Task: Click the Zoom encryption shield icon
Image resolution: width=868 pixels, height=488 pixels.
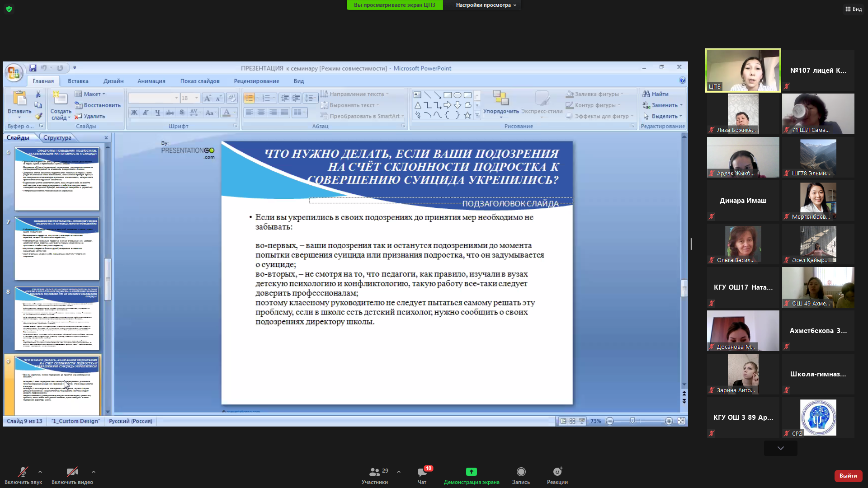Action: coord(9,9)
